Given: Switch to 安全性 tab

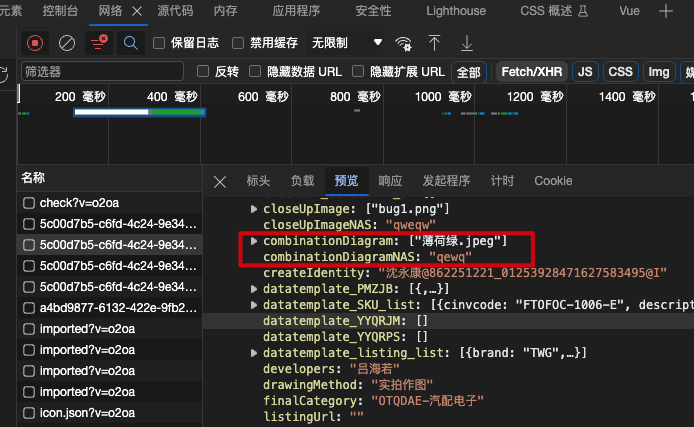Looking at the screenshot, I should [373, 11].
